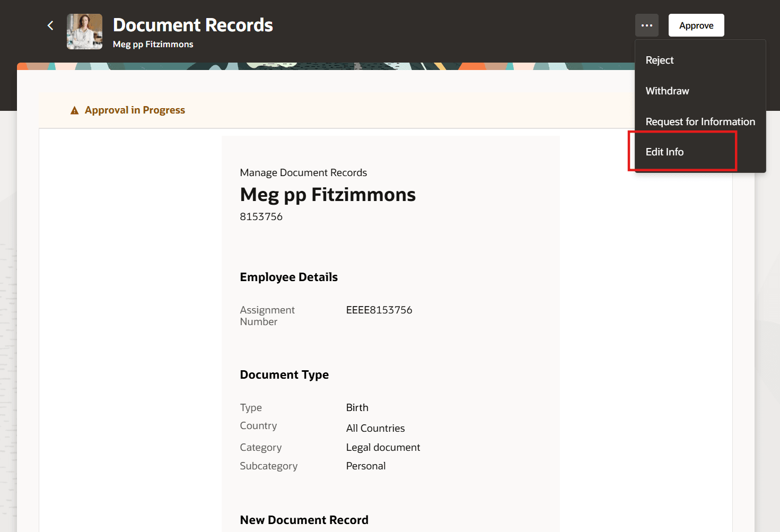Screen dimensions: 780x532
Task: Select the Category value Legal document
Action: pos(383,447)
